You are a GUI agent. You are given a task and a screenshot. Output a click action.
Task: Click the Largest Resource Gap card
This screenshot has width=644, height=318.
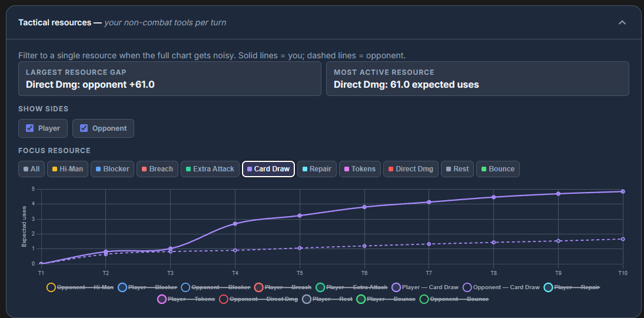pyautogui.click(x=170, y=78)
